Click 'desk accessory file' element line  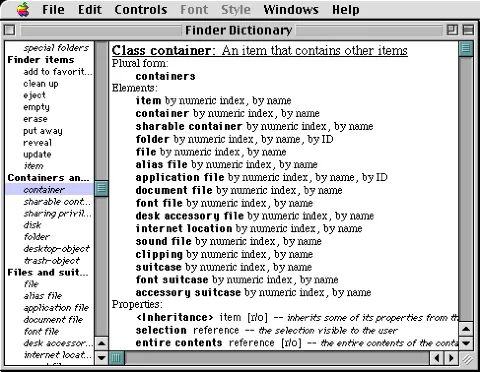[255, 216]
